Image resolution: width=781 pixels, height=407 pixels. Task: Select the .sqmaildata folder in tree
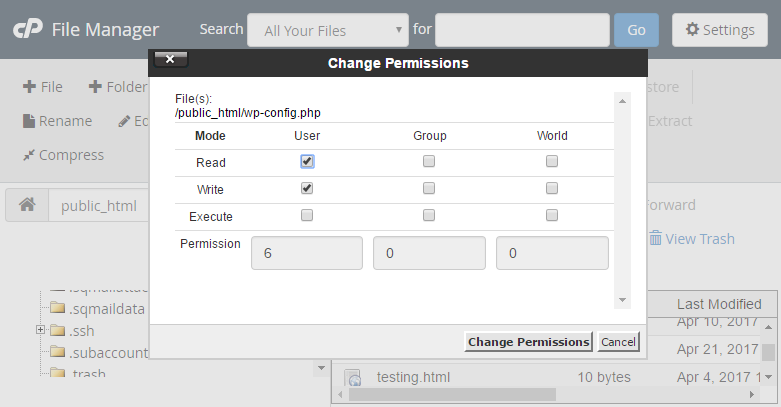tap(105, 308)
